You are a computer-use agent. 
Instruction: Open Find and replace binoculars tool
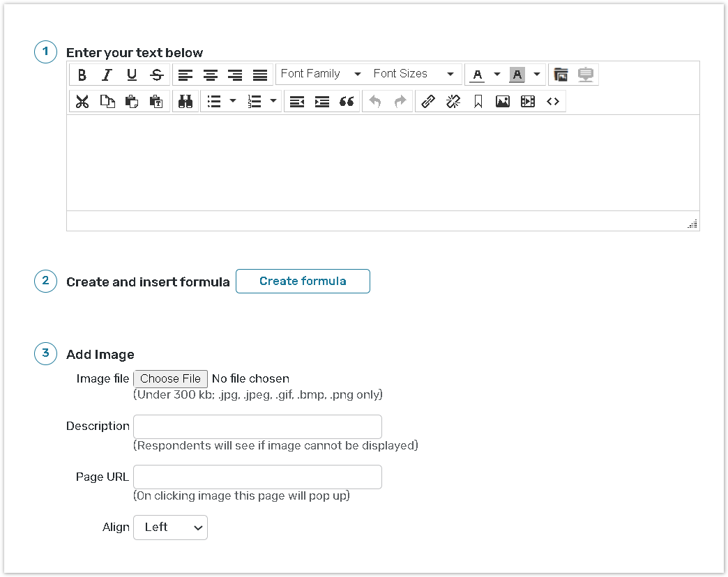click(185, 102)
